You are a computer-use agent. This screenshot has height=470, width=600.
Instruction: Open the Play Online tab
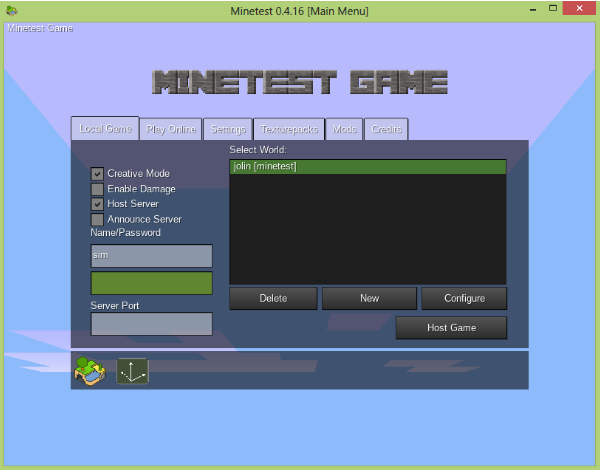pyautogui.click(x=171, y=129)
